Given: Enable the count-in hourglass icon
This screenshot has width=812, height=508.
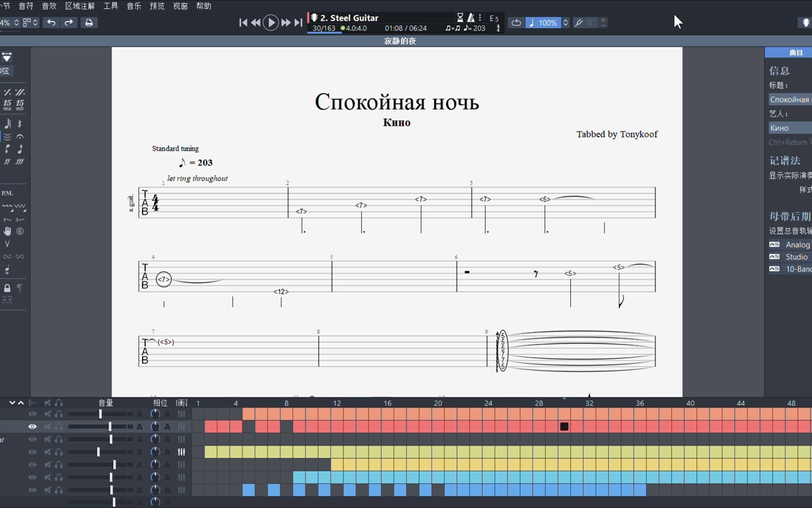Looking at the screenshot, I should click(460, 18).
